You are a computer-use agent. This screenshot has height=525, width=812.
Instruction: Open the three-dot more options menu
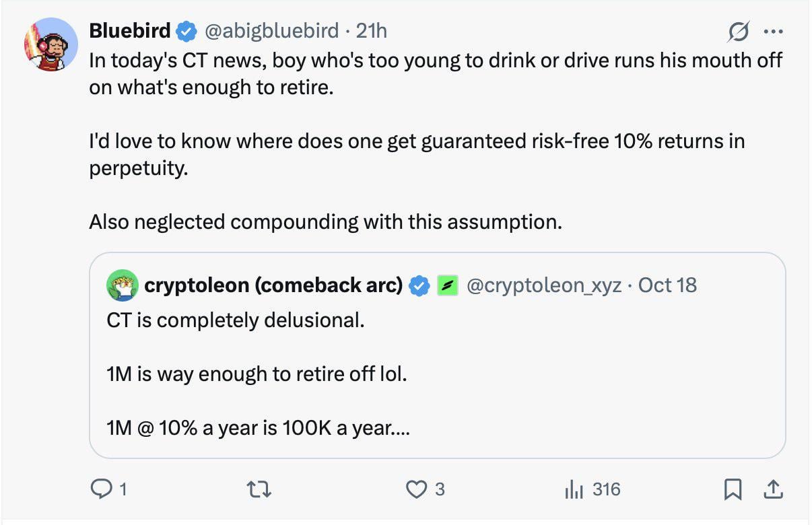pyautogui.click(x=772, y=32)
